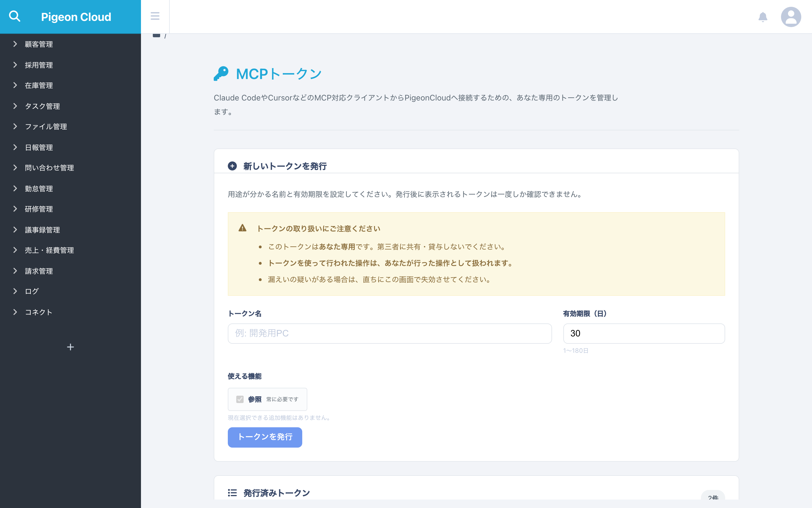This screenshot has width=812, height=508.
Task: Click the search magnifier icon
Action: click(14, 16)
